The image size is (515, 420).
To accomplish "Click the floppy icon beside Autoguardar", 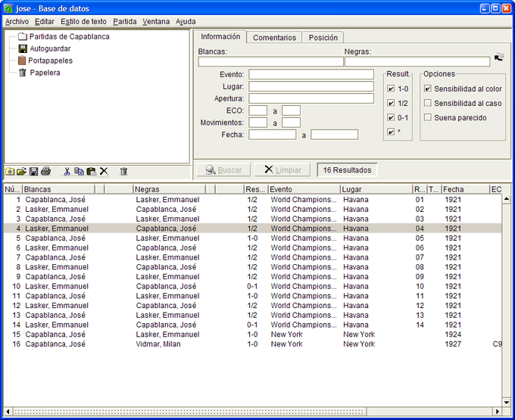I will pos(23,48).
